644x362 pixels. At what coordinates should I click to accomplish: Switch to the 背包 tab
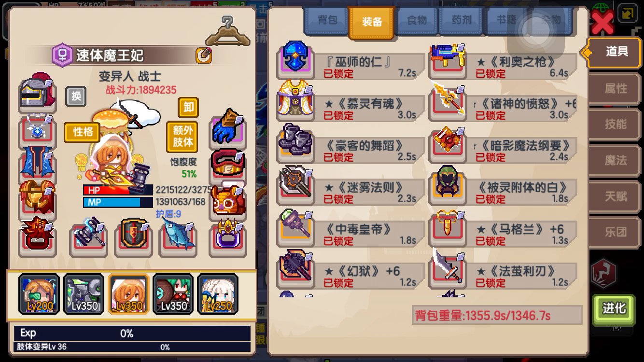tap(327, 21)
